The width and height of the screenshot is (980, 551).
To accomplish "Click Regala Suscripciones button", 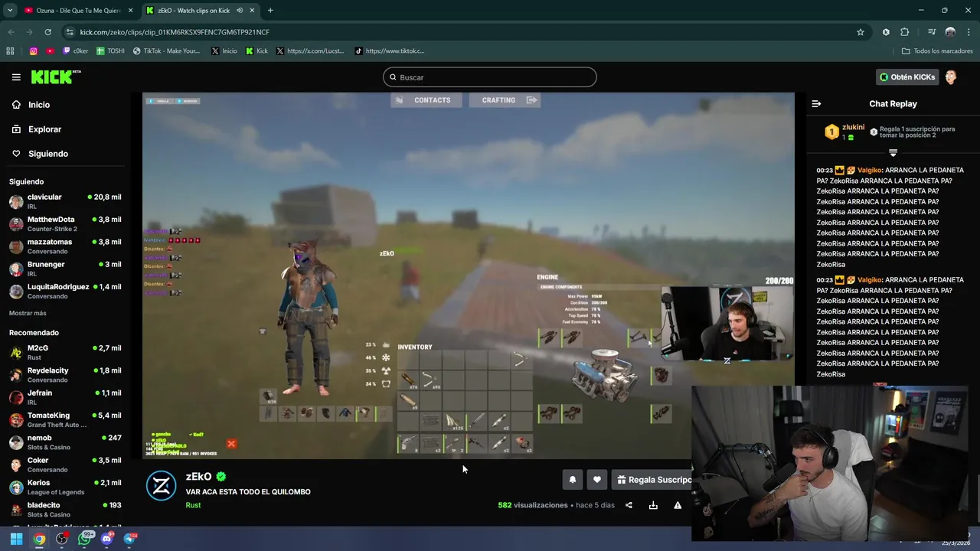I will [x=653, y=480].
